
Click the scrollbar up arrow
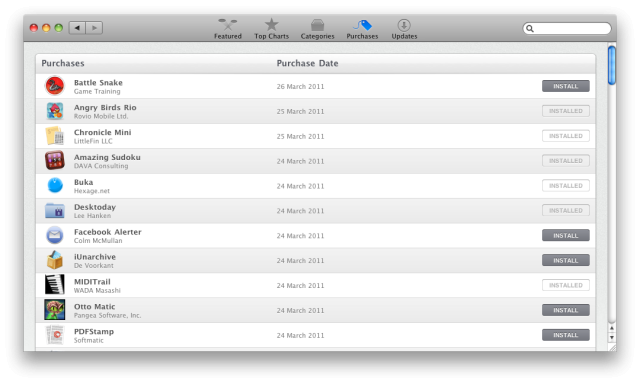coord(611,328)
